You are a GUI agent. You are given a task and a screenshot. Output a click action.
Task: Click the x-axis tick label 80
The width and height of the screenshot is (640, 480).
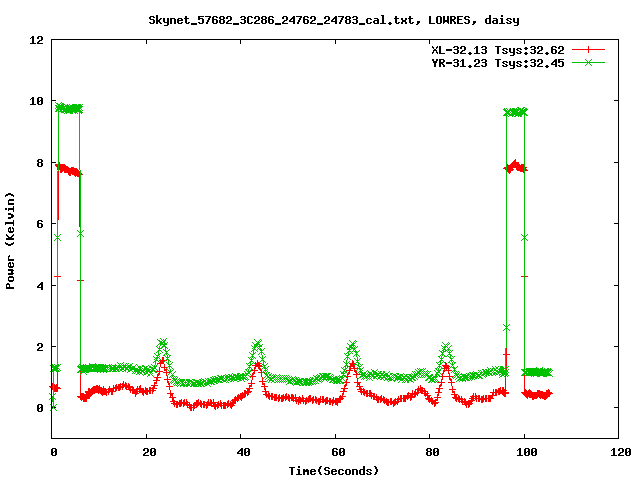click(433, 452)
